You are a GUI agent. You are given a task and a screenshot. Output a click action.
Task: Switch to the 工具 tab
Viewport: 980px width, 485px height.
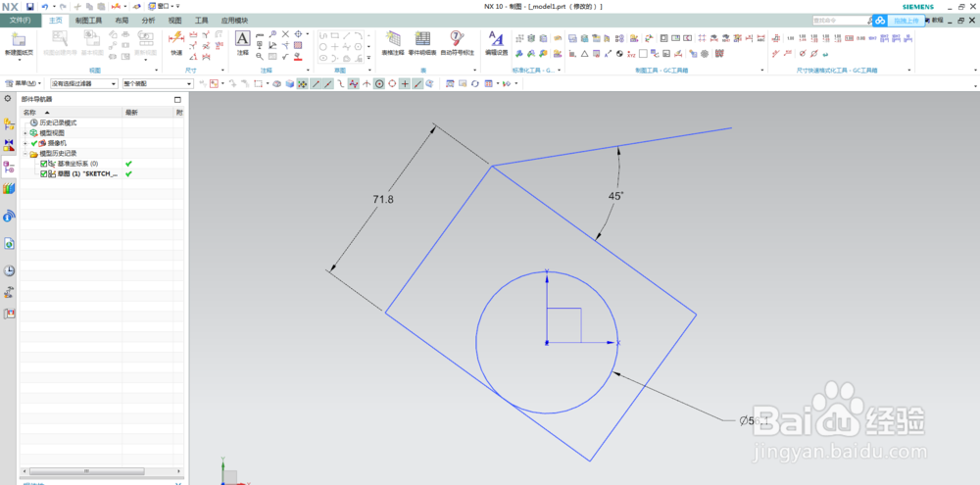click(202, 21)
